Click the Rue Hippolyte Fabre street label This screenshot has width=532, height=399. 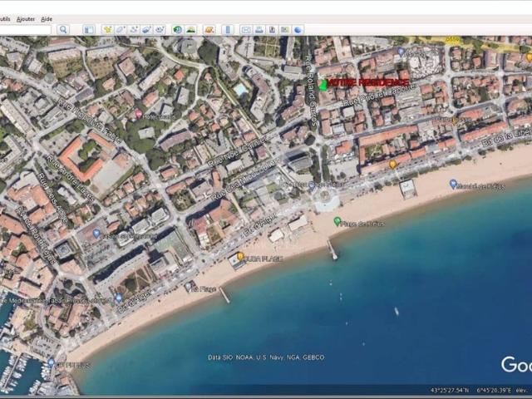[89, 120]
